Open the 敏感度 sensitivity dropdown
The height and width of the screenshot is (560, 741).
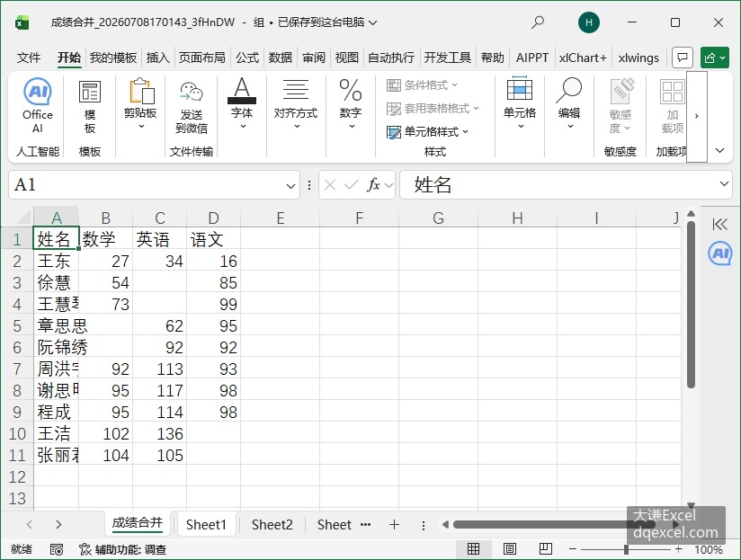pos(620,107)
